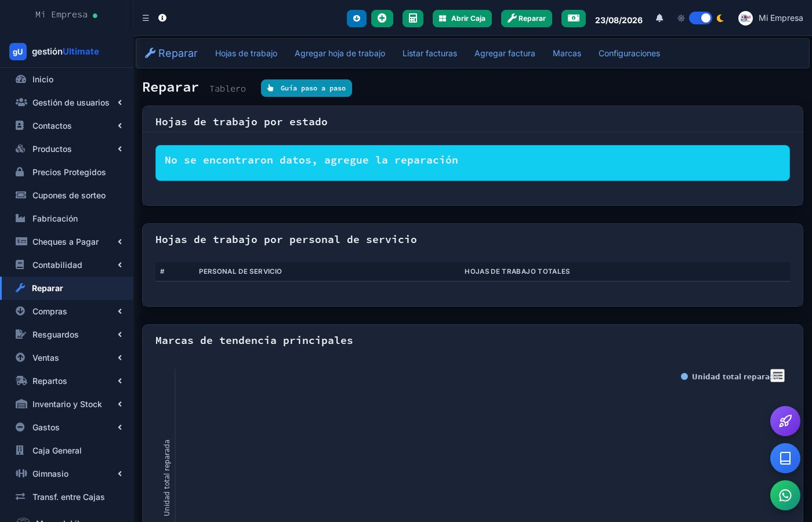Viewport: 812px width, 522px height.
Task: Open the blue book floating button
Action: [785, 458]
